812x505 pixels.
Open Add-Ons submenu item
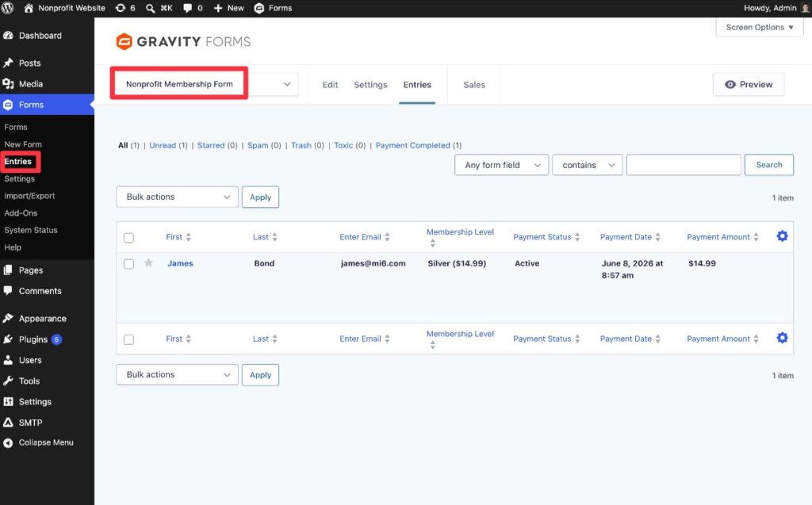(x=21, y=213)
